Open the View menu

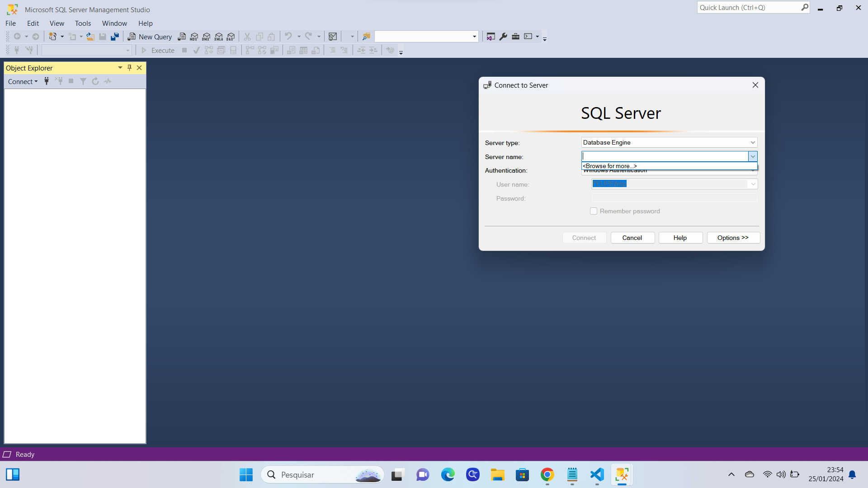click(x=57, y=23)
